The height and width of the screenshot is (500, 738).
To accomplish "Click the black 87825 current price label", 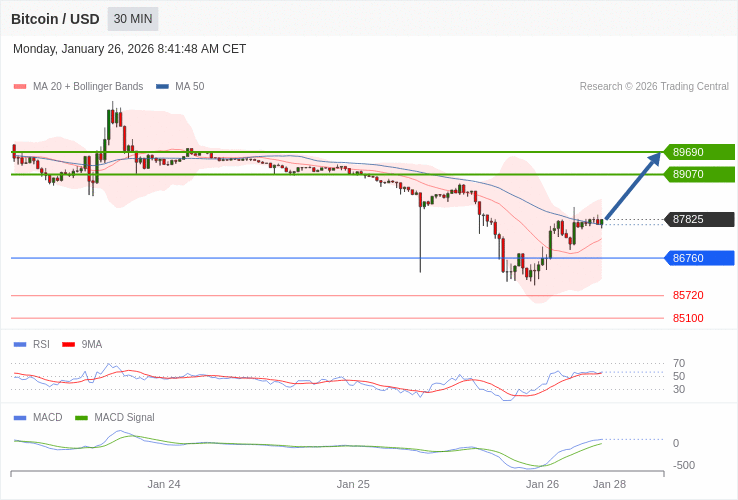I will click(699, 219).
